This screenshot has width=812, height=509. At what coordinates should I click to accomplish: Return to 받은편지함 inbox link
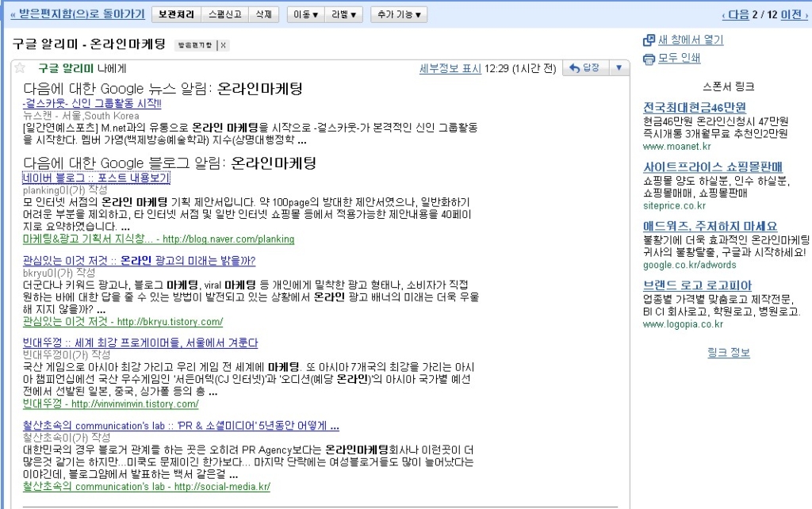(x=78, y=14)
